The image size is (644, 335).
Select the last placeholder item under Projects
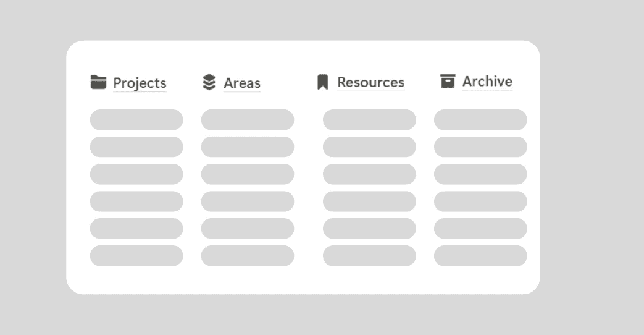pos(136,256)
